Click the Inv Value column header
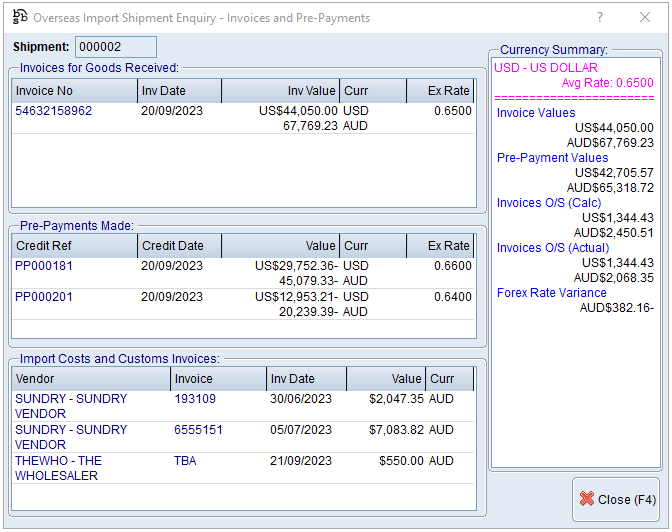The width and height of the screenshot is (672, 532). [x=280, y=91]
